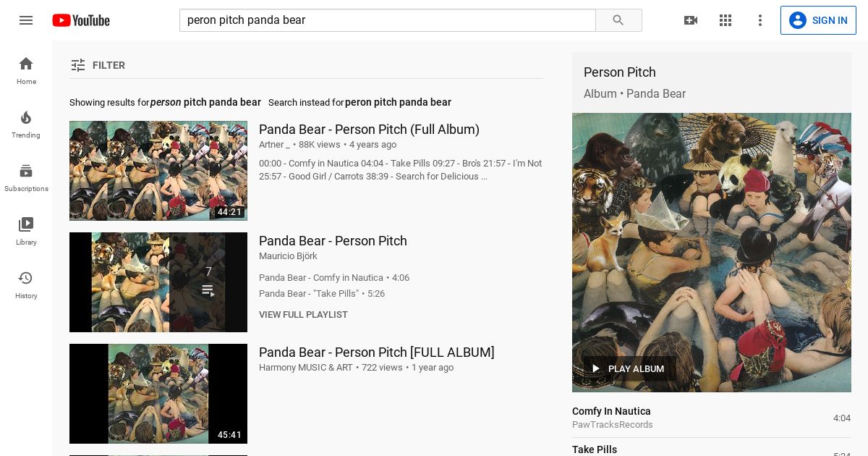Screen dimensions: 868x456
Task: Click the YouTube logo
Action: pyautogui.click(x=81, y=20)
